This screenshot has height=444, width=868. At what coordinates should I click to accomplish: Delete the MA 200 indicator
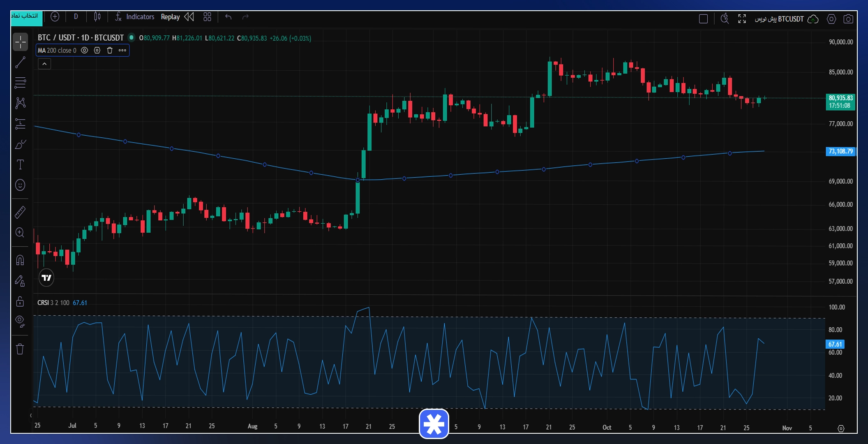point(110,50)
